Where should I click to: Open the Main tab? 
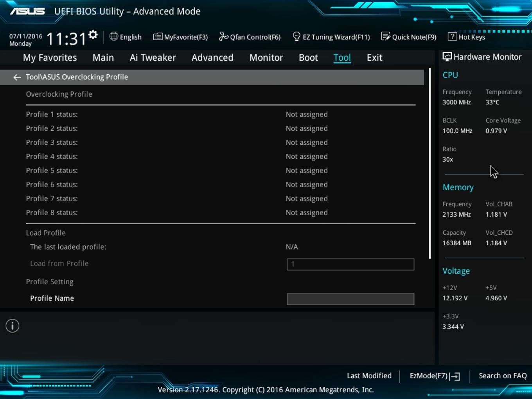[x=103, y=58]
